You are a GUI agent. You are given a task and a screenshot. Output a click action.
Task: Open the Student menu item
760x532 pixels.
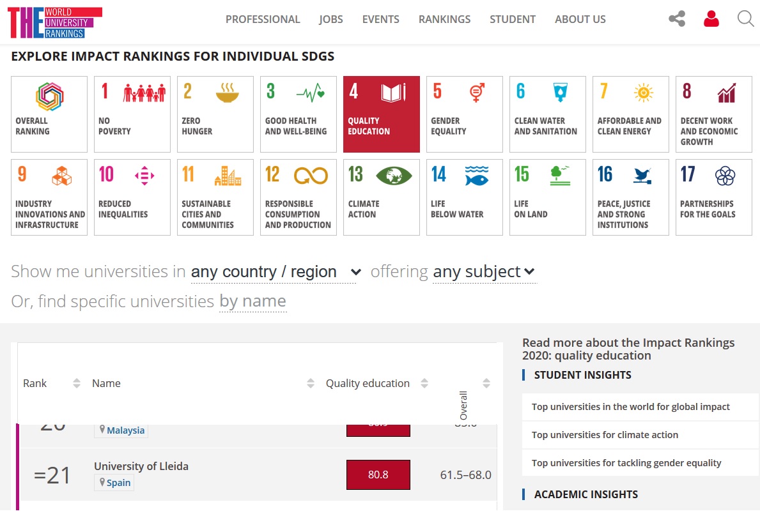[x=513, y=19]
